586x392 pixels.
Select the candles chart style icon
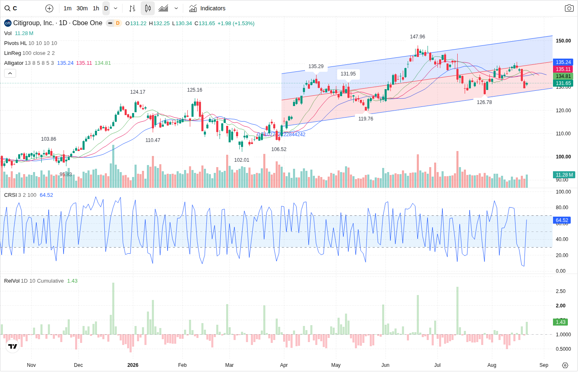(148, 8)
